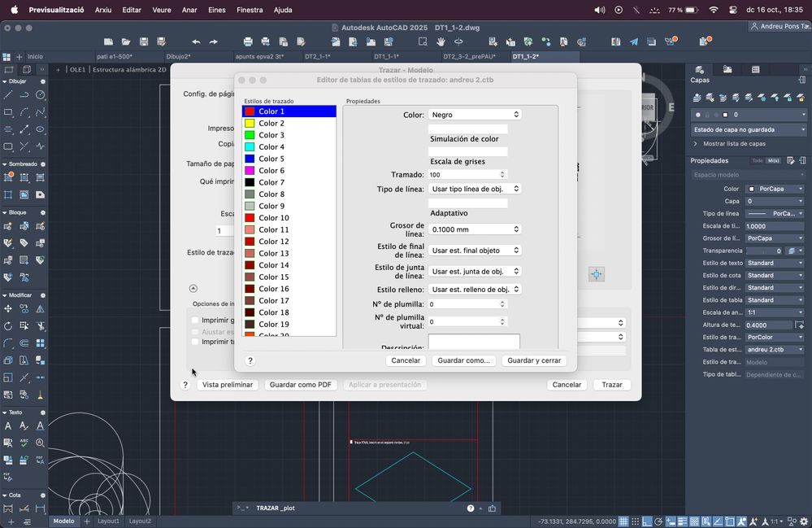The width and height of the screenshot is (812, 528).
Task: Click the Redo arrow in the toolbar
Action: point(214,41)
